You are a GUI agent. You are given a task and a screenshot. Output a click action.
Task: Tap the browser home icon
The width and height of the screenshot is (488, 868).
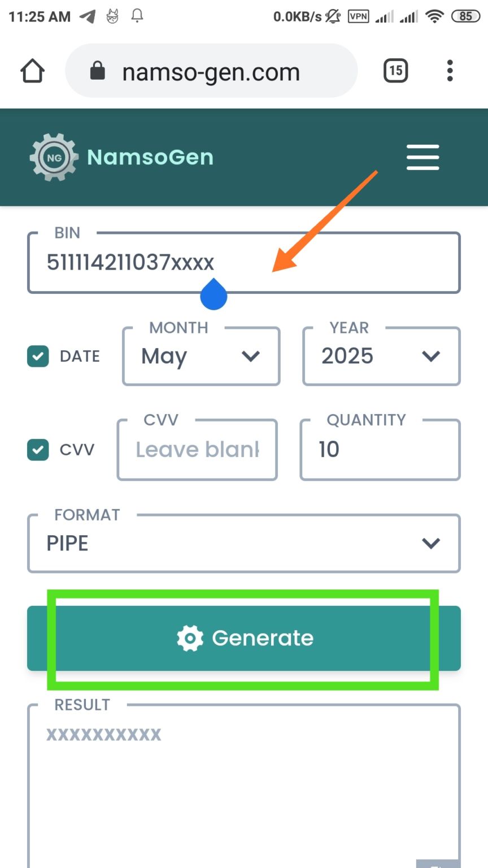point(32,72)
